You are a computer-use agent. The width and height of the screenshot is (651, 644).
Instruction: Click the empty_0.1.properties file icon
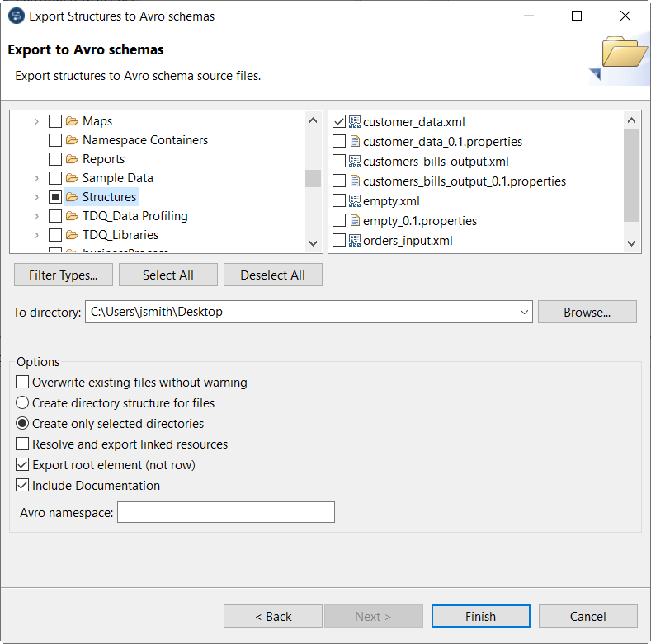click(355, 220)
